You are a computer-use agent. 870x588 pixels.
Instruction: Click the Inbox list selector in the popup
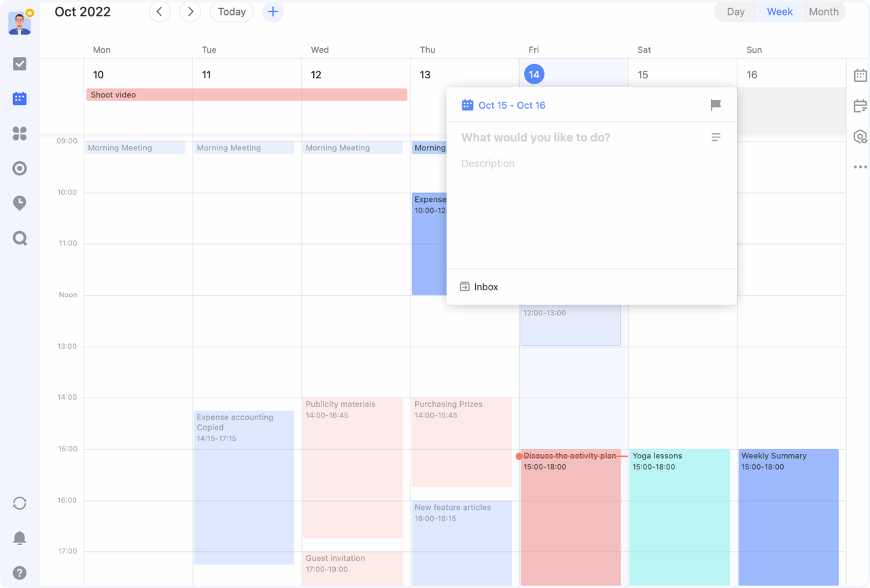(478, 286)
